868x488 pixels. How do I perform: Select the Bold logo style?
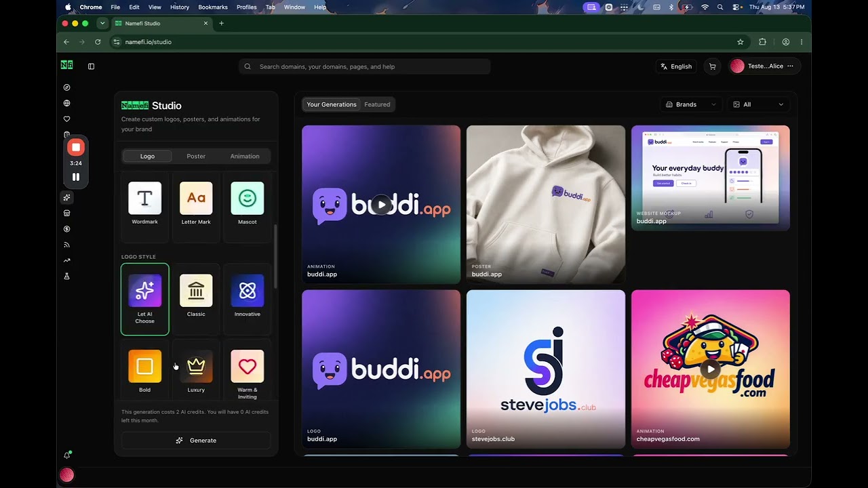click(x=144, y=371)
